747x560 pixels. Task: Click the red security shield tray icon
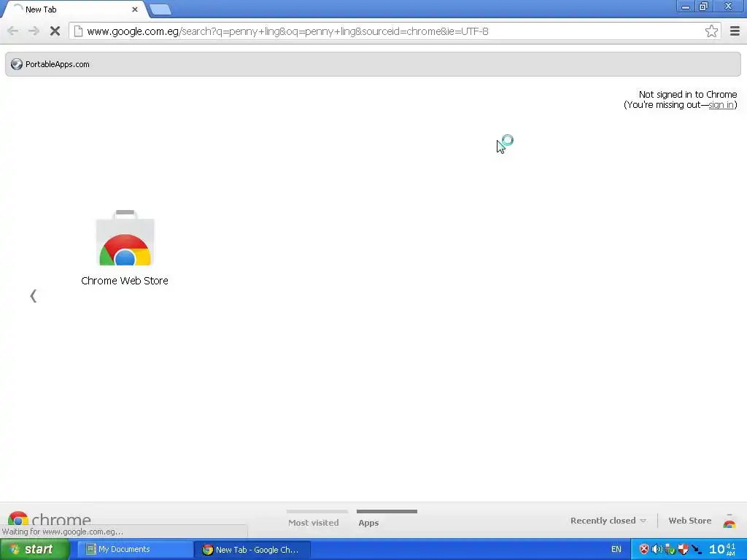tap(643, 549)
